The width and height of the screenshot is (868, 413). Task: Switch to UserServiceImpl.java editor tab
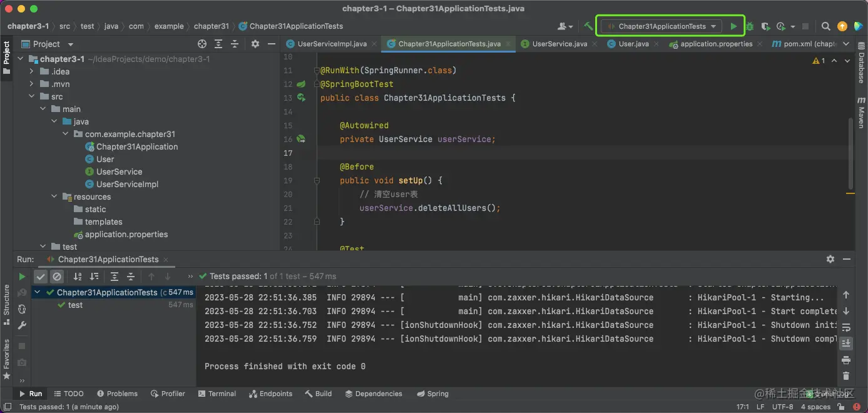click(332, 44)
